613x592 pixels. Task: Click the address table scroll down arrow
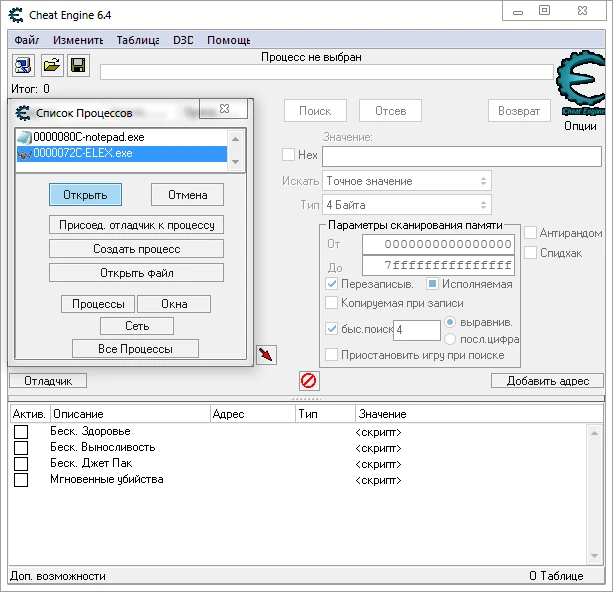pos(594,556)
